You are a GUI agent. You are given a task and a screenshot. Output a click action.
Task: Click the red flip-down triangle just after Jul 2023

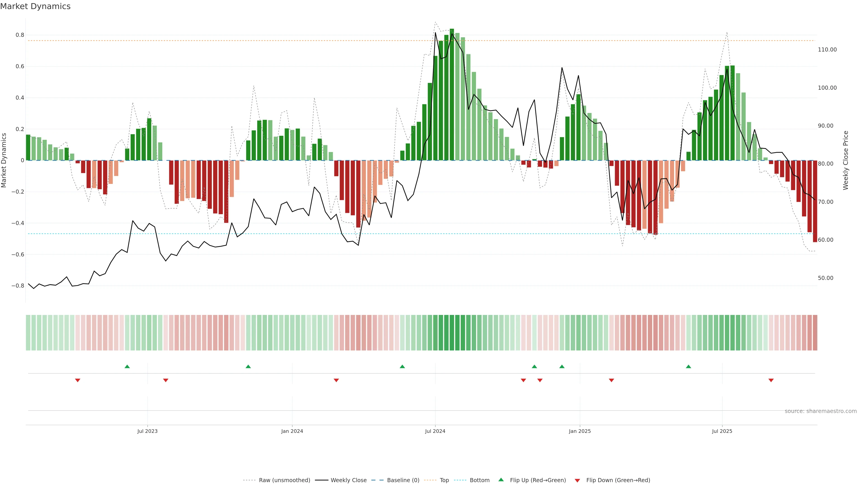165,380
